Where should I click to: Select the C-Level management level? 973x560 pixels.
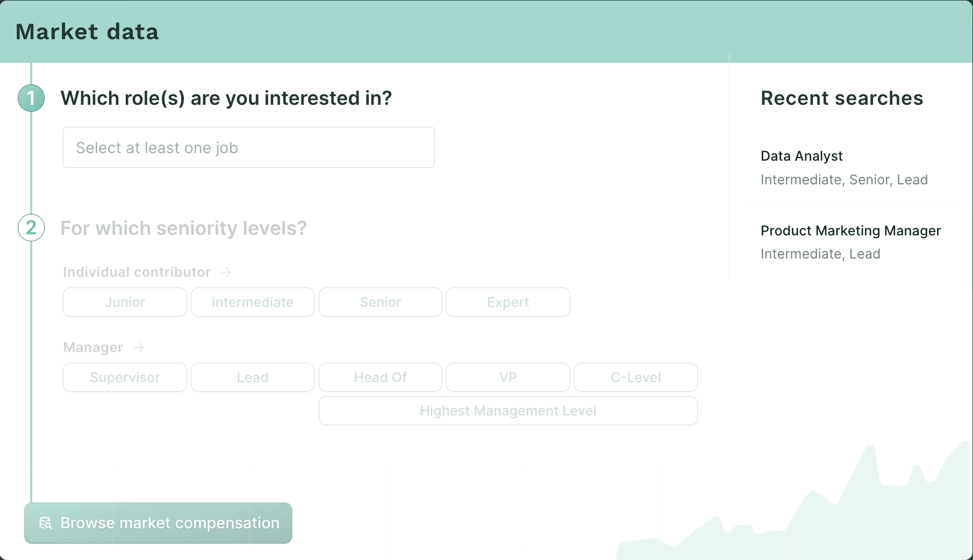point(635,377)
